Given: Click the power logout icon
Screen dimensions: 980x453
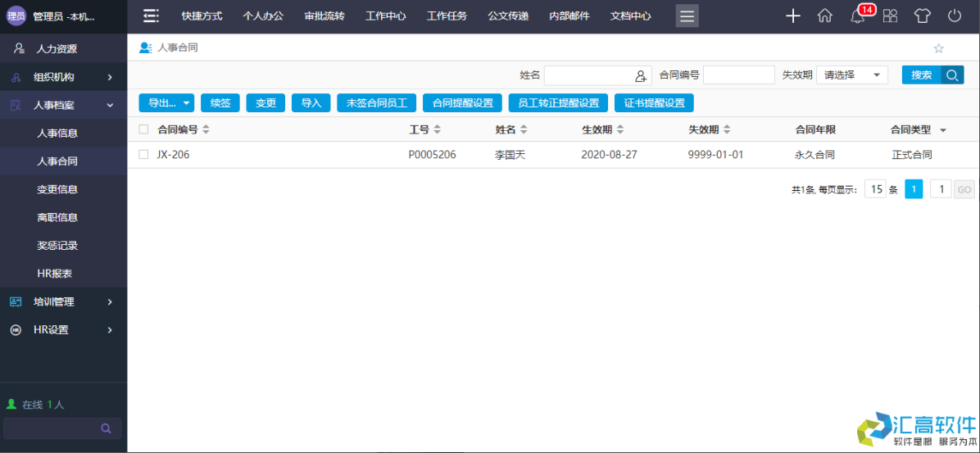Looking at the screenshot, I should point(955,16).
